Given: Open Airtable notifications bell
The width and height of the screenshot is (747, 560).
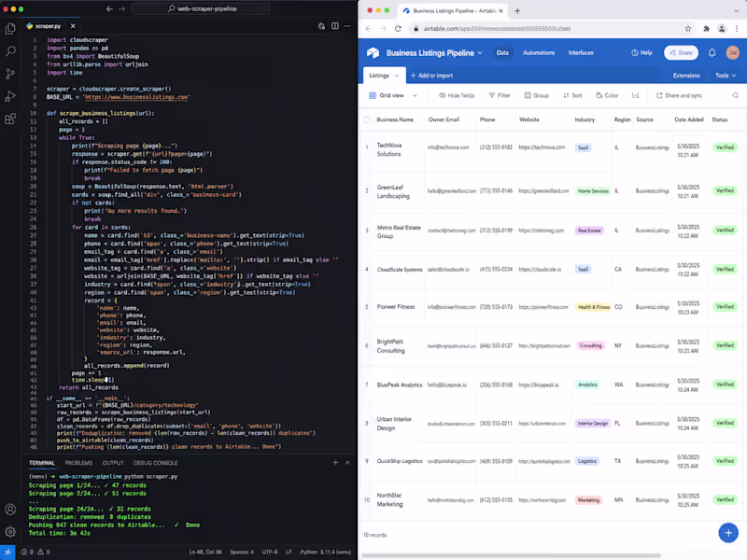Looking at the screenshot, I should [x=712, y=53].
